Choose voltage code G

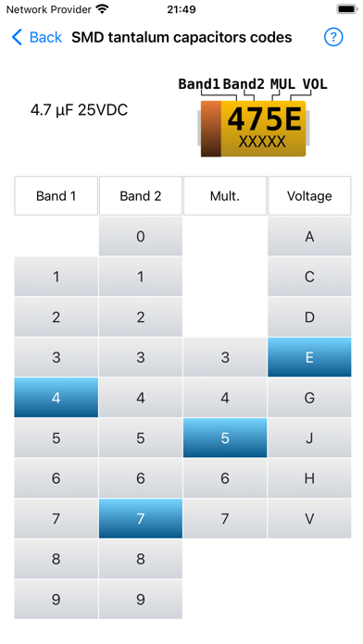tap(309, 398)
